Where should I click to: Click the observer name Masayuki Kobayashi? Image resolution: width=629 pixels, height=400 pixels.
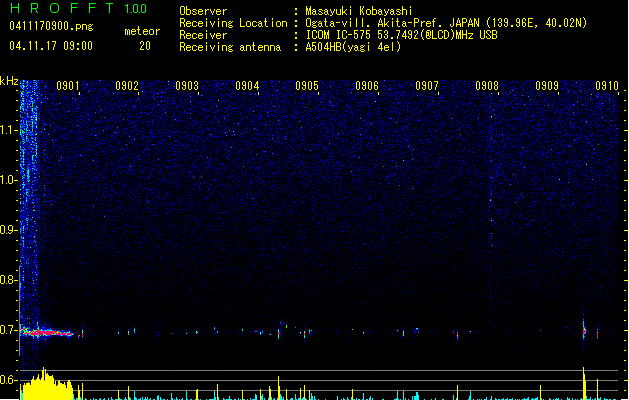coord(359,11)
